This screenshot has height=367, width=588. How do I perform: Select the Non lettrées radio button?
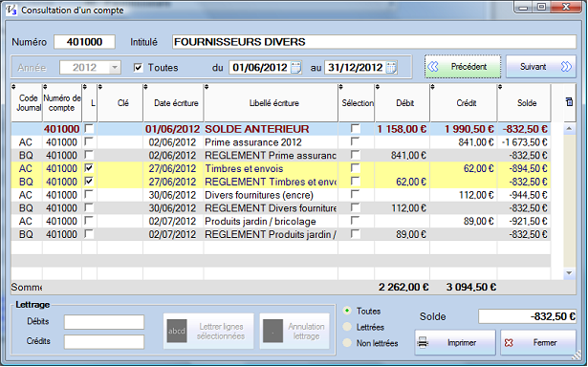[x=347, y=343]
